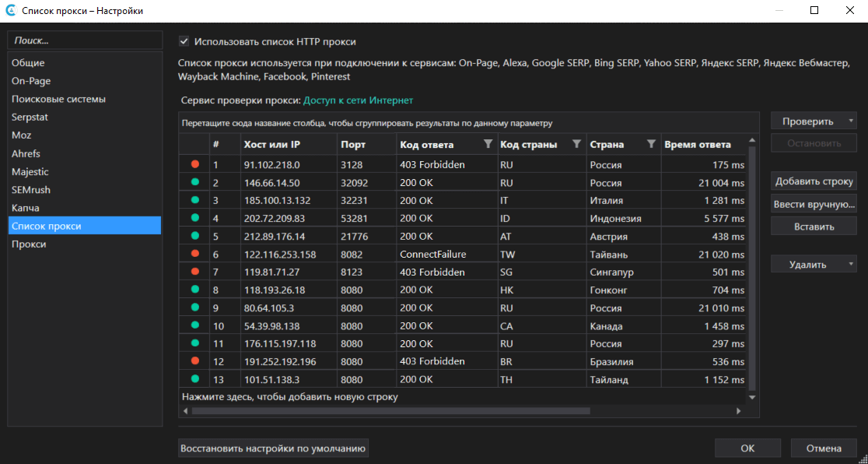
Task: Open the Общие settings section
Action: (84, 63)
